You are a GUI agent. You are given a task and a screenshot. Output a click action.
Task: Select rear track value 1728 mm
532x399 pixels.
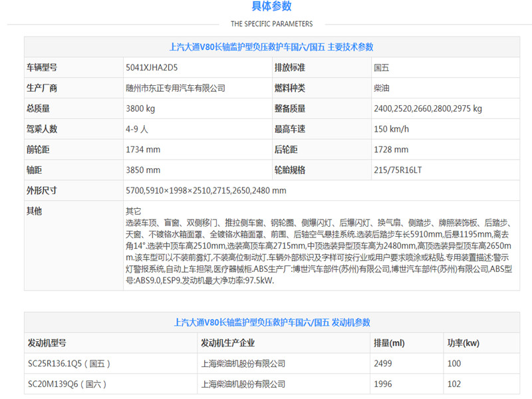(x=391, y=150)
